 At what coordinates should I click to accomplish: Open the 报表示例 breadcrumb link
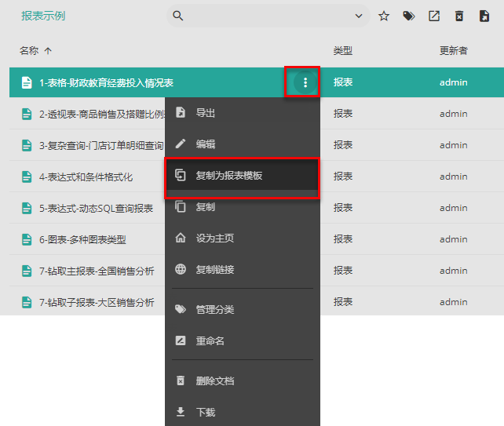pos(43,16)
